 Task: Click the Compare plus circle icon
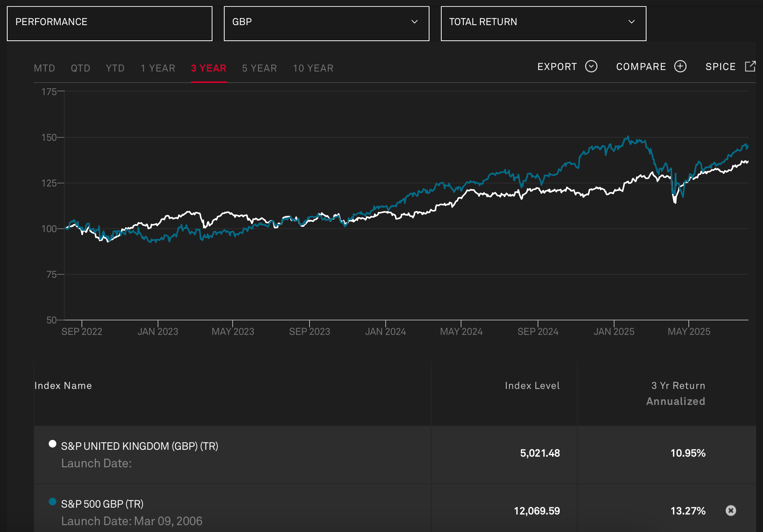pyautogui.click(x=680, y=67)
